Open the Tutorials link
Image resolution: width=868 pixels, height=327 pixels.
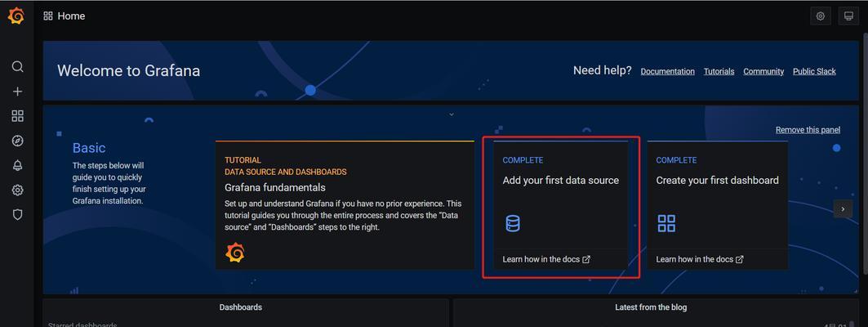[719, 71]
